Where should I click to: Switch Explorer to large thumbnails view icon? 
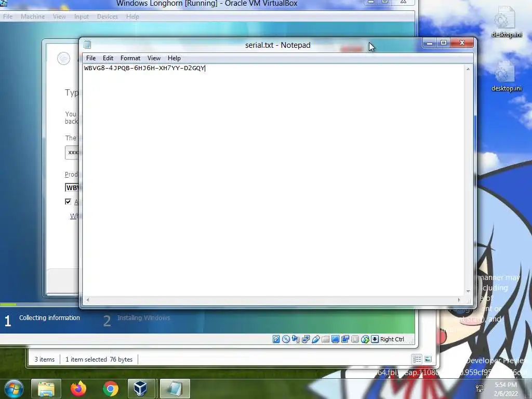click(x=428, y=359)
